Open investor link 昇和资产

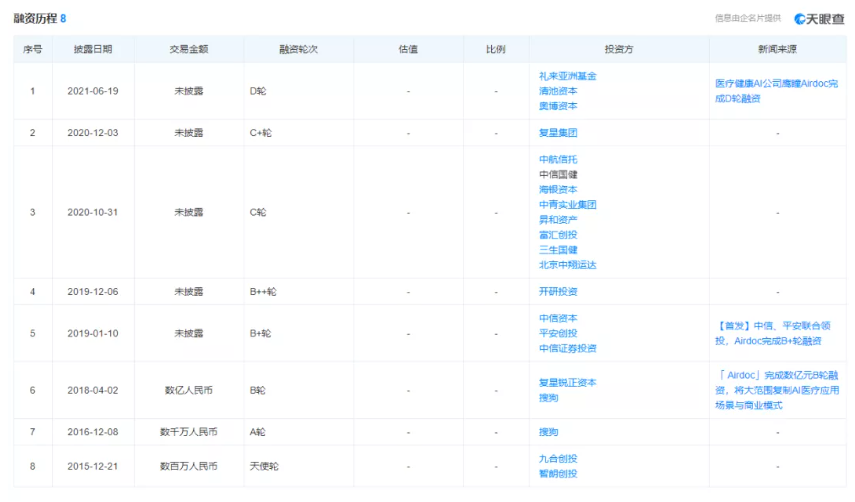click(558, 220)
